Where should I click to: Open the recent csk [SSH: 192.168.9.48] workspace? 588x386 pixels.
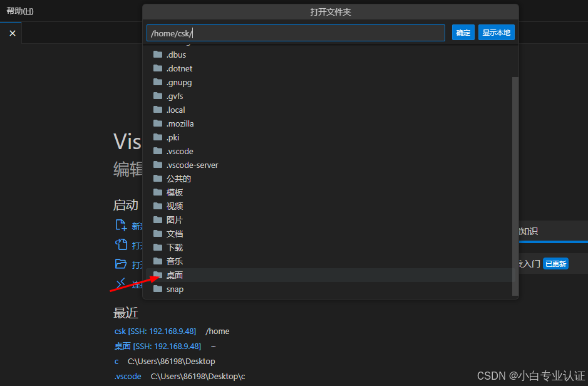155,331
